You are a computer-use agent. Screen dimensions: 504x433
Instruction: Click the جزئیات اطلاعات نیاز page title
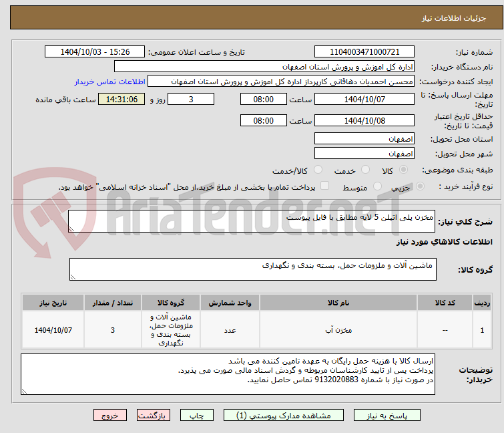click(453, 18)
